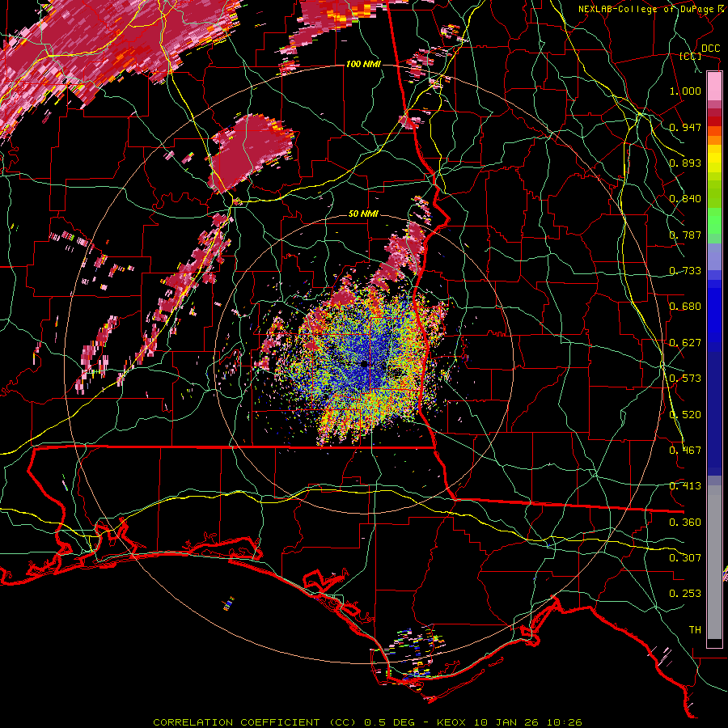This screenshot has height=728, width=728.
Task: Click the Correlation Coefficient caption at bottom
Action: click(367, 722)
